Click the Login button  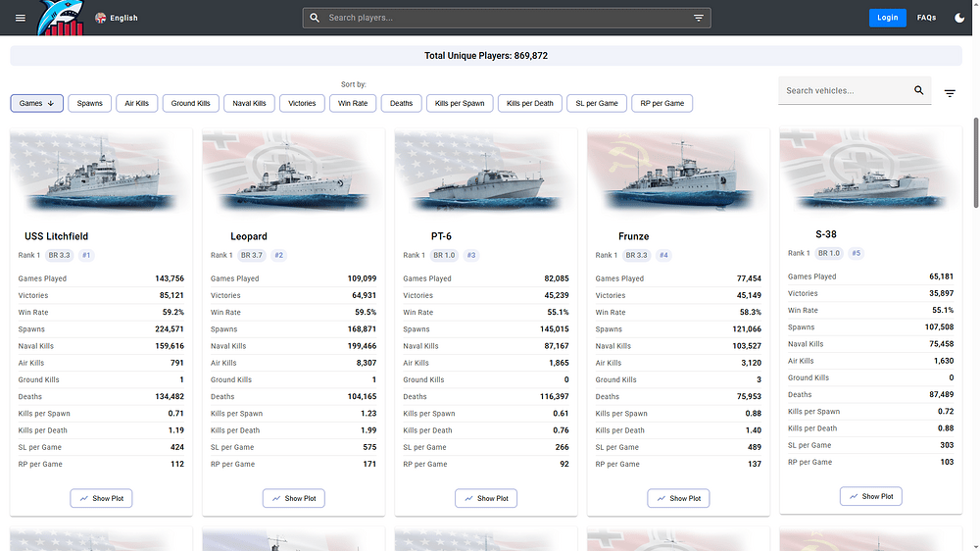(888, 18)
